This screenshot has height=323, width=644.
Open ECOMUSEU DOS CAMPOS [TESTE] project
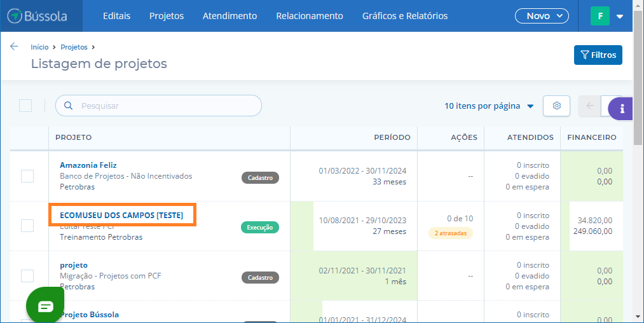(121, 216)
